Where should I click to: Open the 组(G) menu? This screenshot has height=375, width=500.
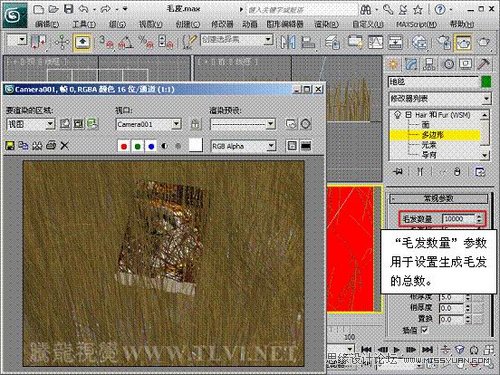pos(117,24)
